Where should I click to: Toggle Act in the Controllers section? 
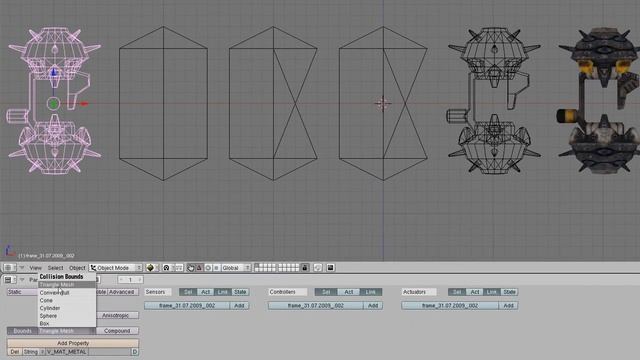click(348, 292)
